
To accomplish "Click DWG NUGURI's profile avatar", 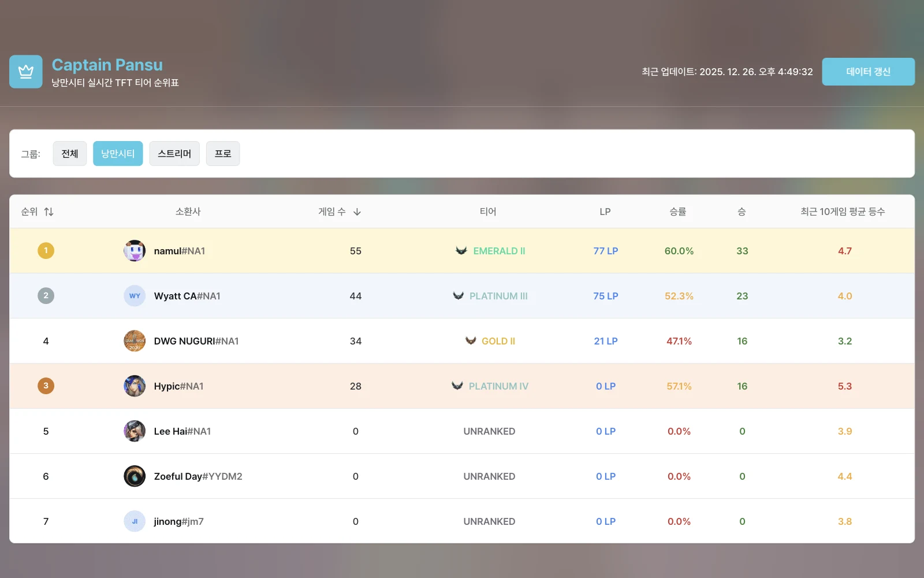I will click(135, 341).
